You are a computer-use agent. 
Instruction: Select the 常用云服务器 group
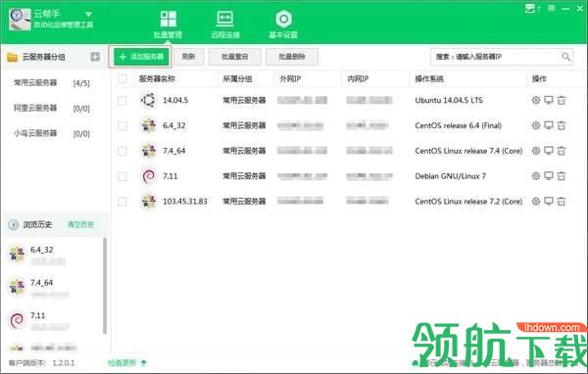52,83
